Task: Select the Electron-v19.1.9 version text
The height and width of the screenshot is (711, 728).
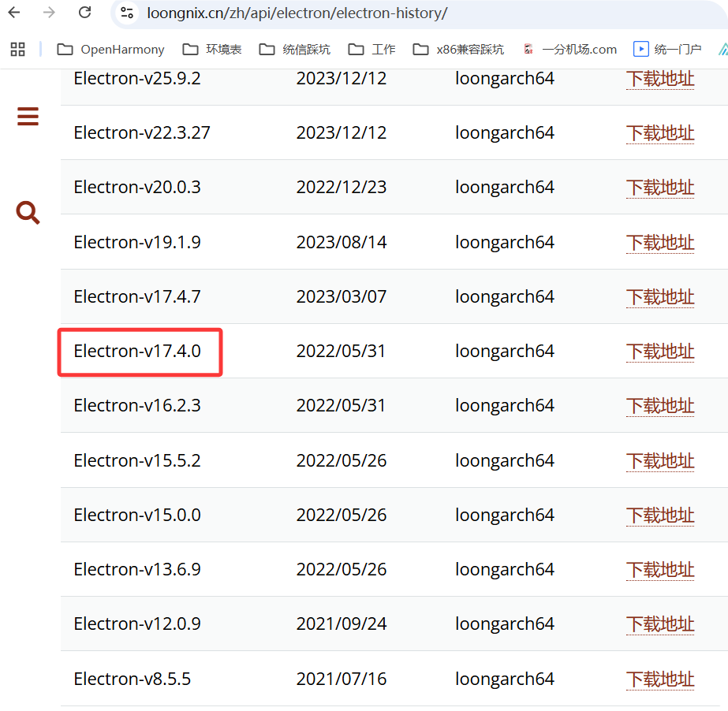Action: click(x=137, y=242)
